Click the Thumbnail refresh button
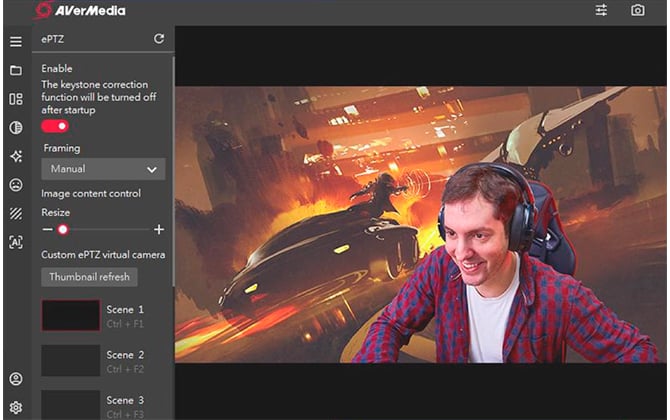 point(89,277)
